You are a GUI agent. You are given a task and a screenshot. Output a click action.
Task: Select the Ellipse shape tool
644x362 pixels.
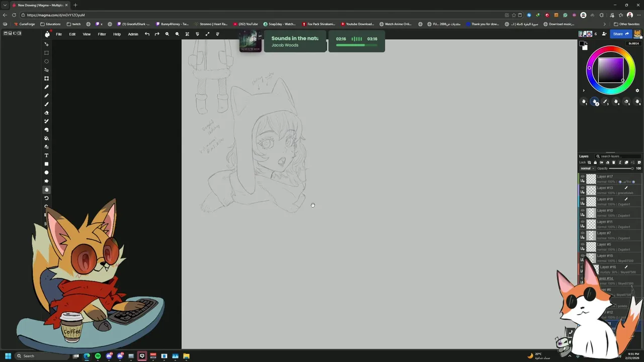tap(46, 172)
